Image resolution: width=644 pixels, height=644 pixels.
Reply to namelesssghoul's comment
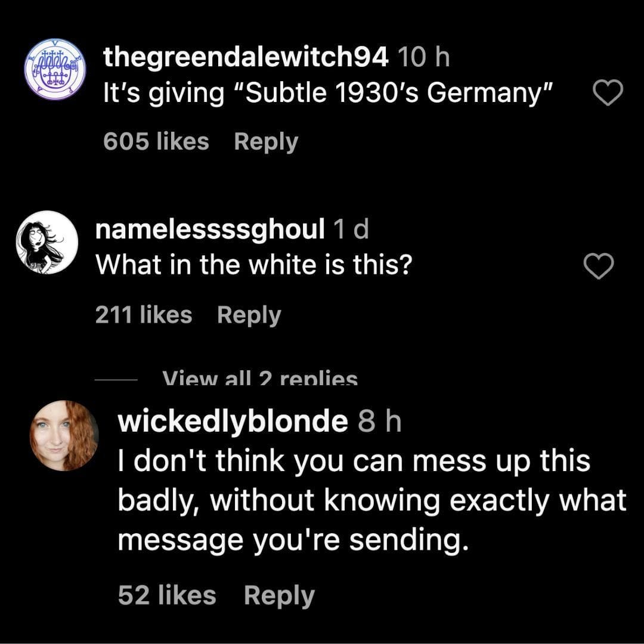(x=249, y=315)
